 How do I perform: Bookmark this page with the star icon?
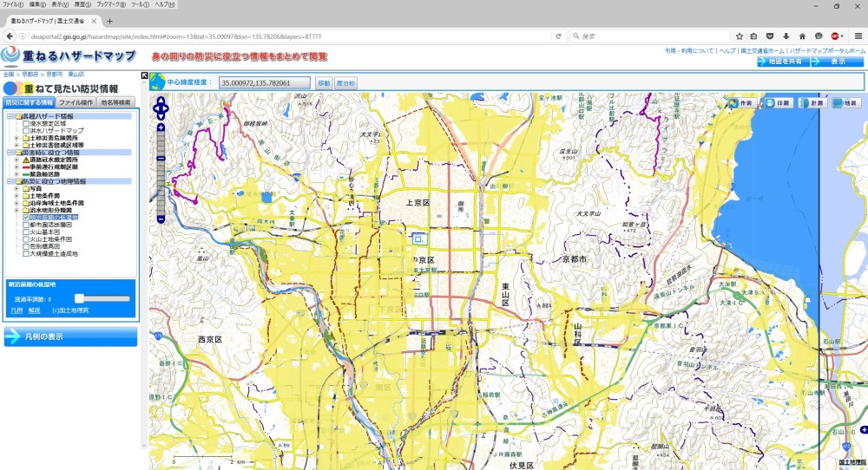click(740, 36)
